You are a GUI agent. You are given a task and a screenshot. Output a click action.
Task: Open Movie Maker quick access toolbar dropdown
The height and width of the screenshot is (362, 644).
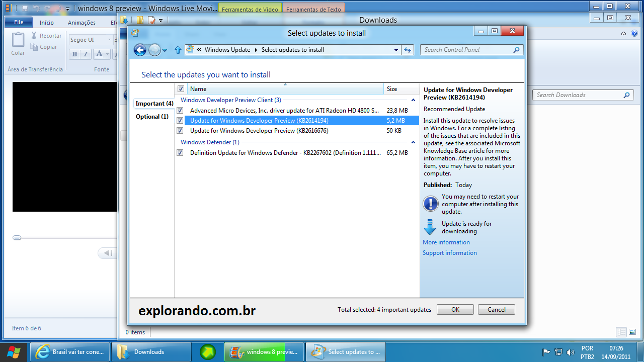[67, 9]
